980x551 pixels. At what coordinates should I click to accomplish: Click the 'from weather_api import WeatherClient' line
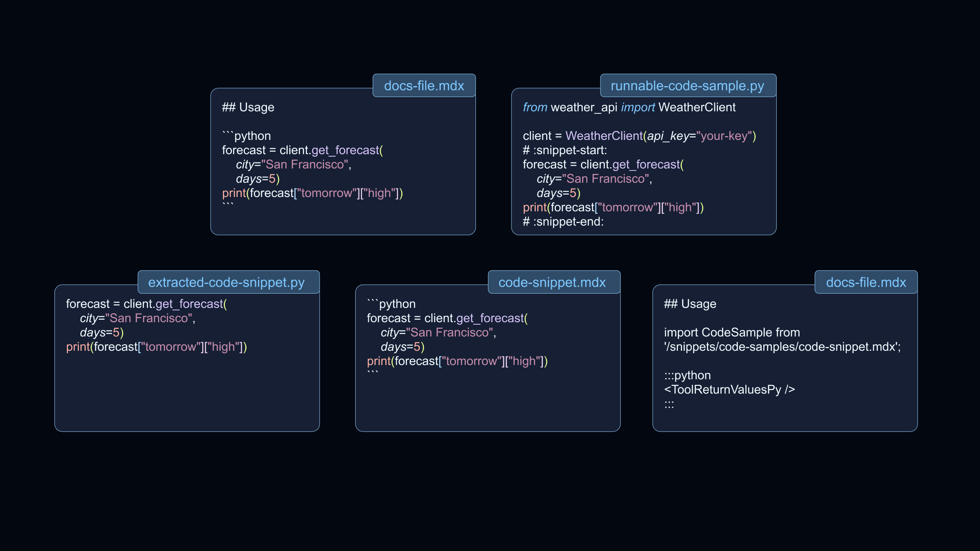tap(629, 107)
